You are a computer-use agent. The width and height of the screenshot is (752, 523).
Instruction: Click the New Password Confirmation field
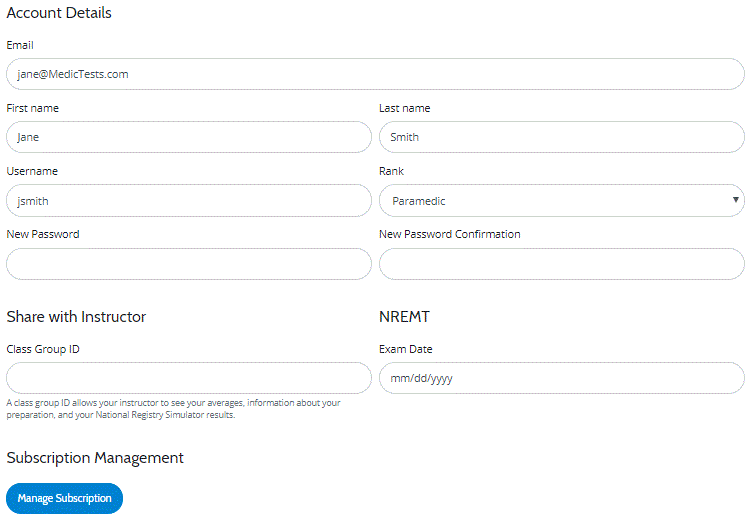562,264
